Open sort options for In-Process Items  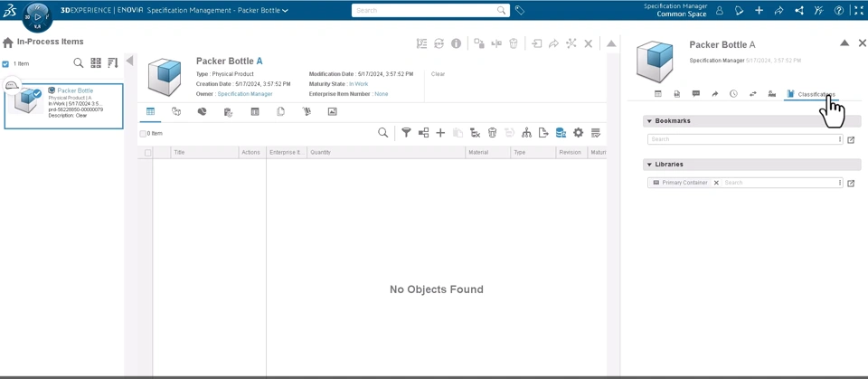click(x=113, y=63)
